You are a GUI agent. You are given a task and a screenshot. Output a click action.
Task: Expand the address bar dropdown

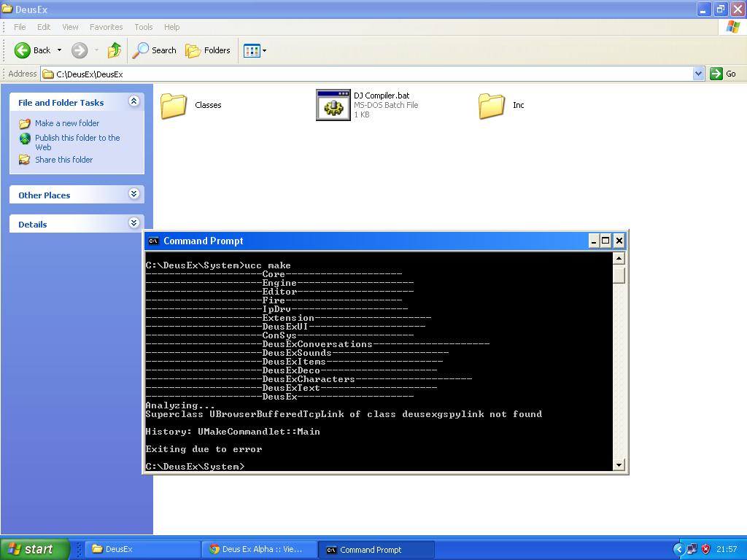[698, 74]
